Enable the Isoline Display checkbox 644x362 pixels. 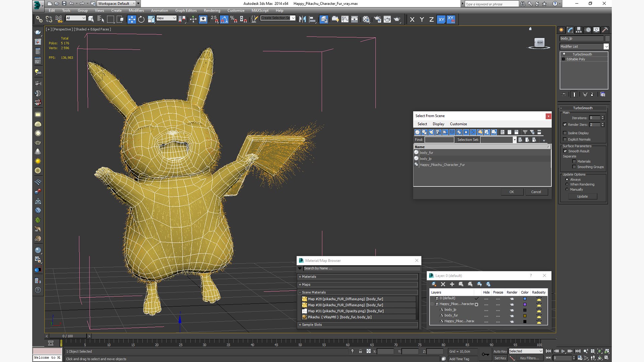(565, 133)
